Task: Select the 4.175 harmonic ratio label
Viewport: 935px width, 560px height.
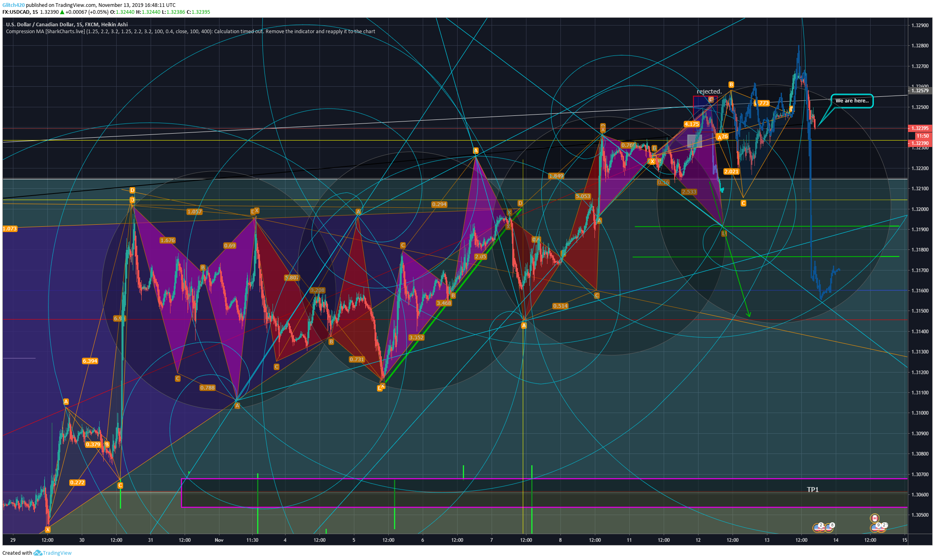Action: point(692,124)
